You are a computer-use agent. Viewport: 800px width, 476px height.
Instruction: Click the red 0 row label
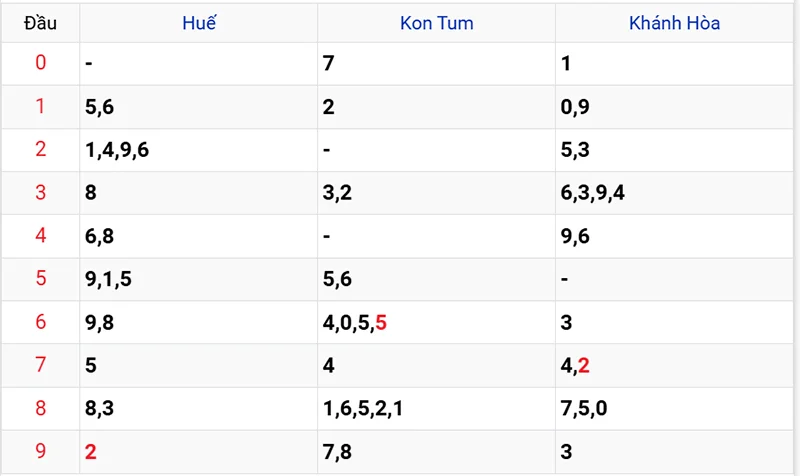click(40, 63)
